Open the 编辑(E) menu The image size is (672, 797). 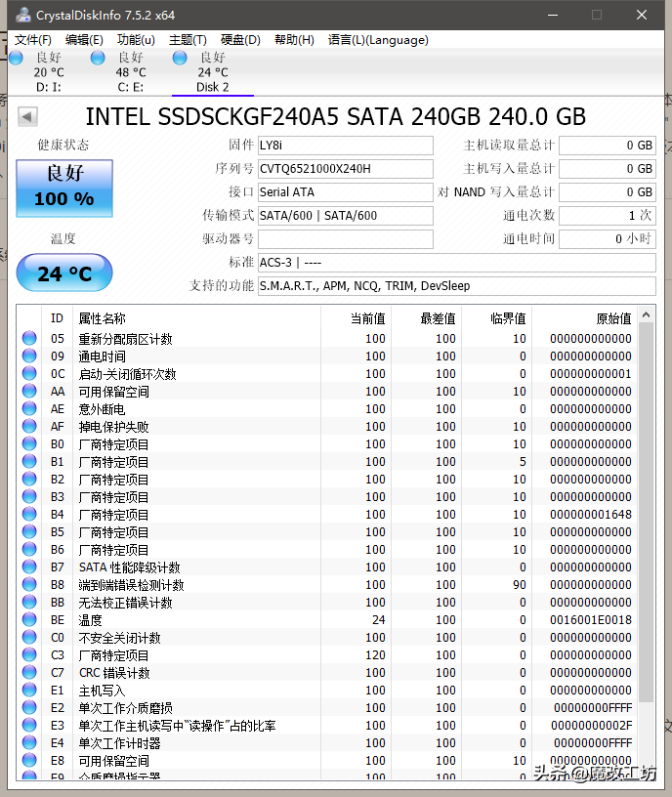click(84, 40)
